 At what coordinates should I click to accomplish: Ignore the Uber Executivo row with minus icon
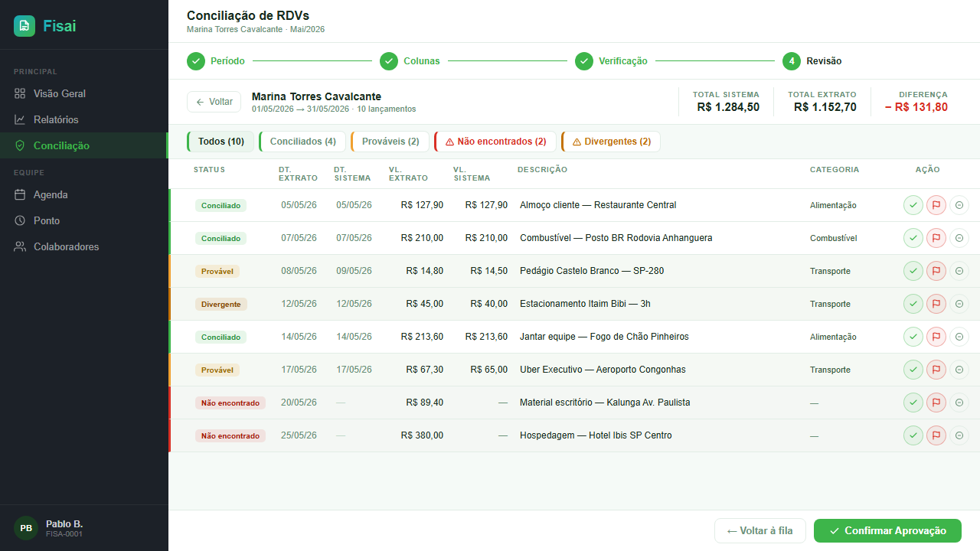[x=959, y=370]
